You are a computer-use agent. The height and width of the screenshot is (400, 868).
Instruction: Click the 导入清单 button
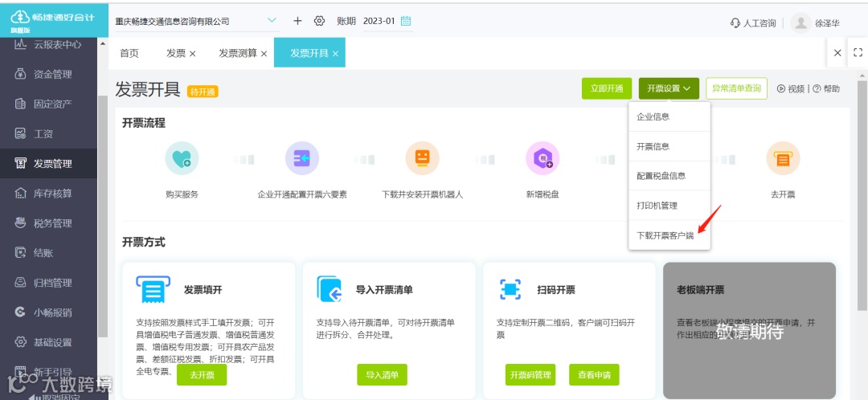[x=382, y=374]
